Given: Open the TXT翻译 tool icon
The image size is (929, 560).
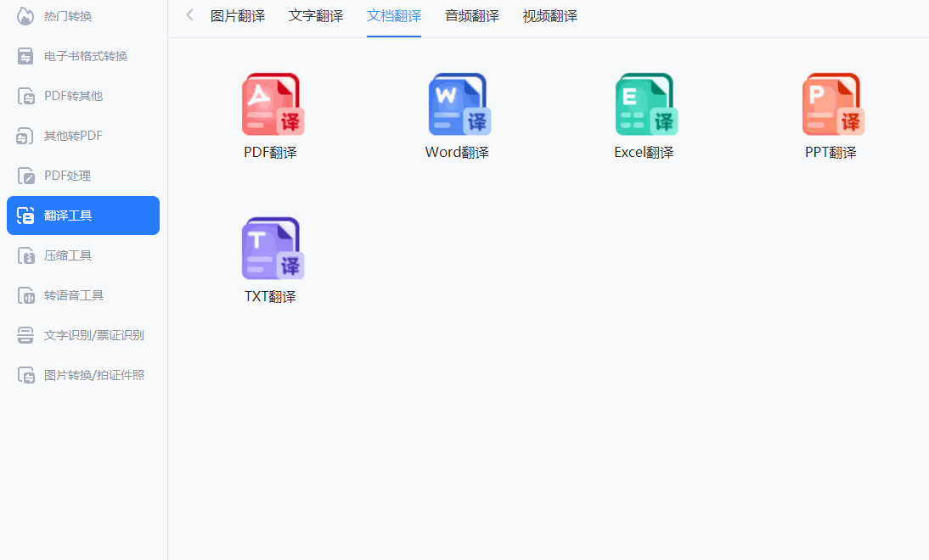Looking at the screenshot, I should [x=273, y=248].
